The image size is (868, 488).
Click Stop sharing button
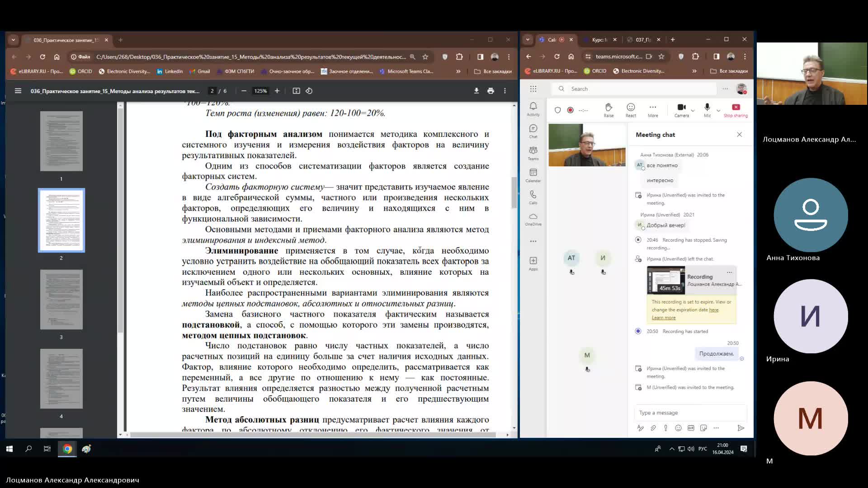(736, 110)
